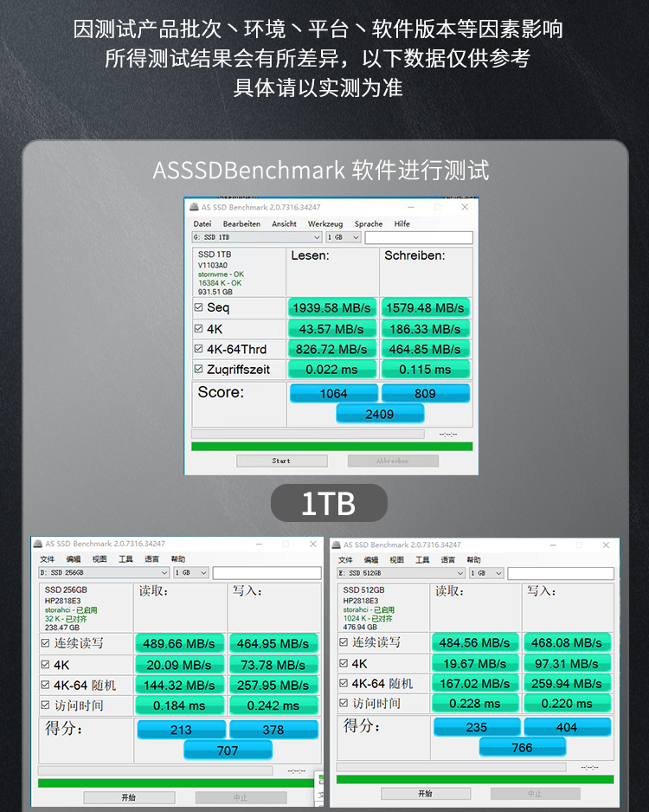Click 中止 button in 512GB window
Viewport: 649px width, 812px height.
535,793
